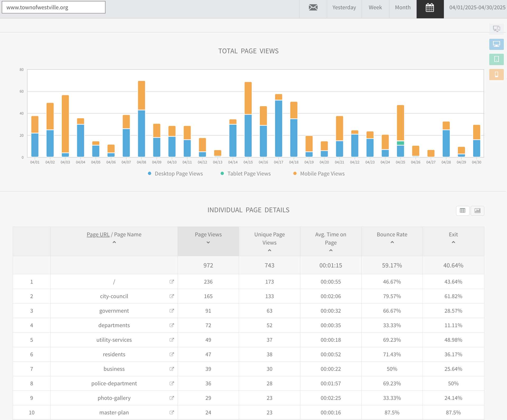Toggle tablet device filter button
The image size is (507, 420).
click(x=496, y=59)
